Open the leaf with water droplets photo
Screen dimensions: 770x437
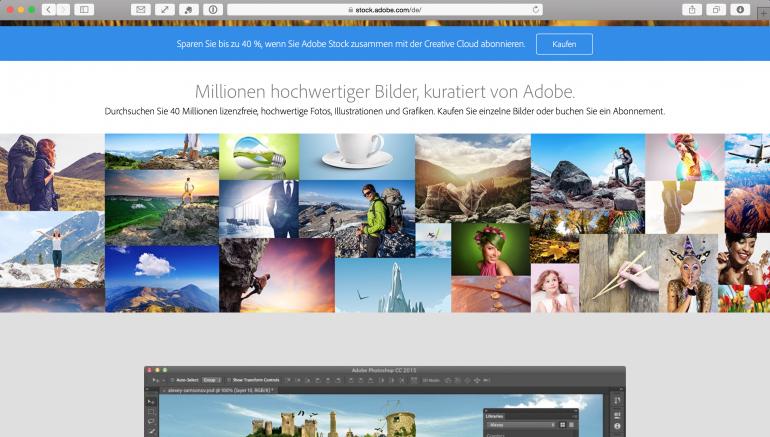(x=491, y=294)
